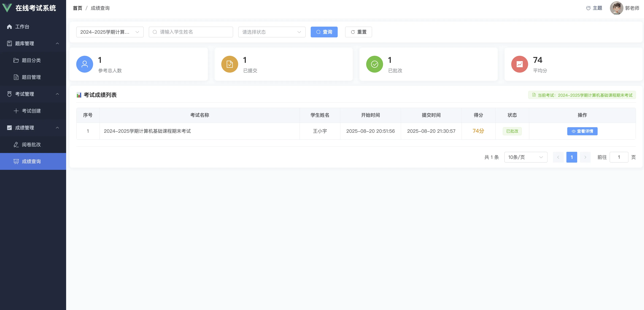Click the teacher avatar picture
Image resolution: width=644 pixels, height=310 pixels.
(x=616, y=8)
